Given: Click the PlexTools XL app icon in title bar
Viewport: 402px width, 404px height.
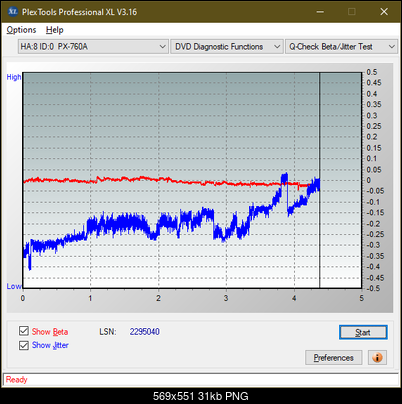Looking at the screenshot, I should click(x=13, y=12).
